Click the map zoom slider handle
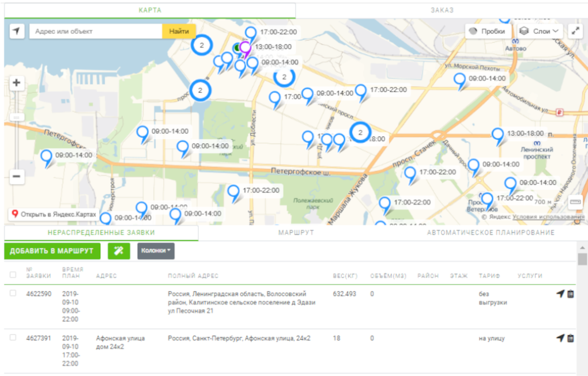The width and height of the screenshot is (588, 376). tap(17, 117)
